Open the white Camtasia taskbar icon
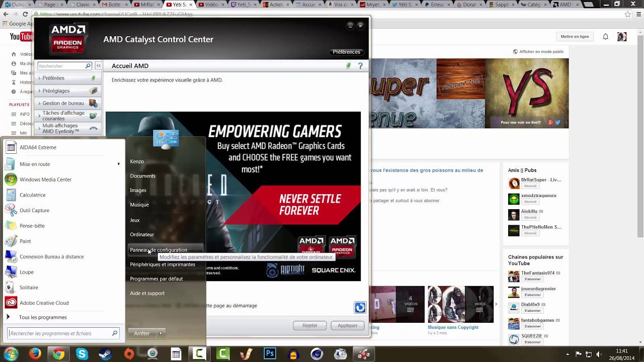The width and height of the screenshot is (644, 362). (x=199, y=354)
